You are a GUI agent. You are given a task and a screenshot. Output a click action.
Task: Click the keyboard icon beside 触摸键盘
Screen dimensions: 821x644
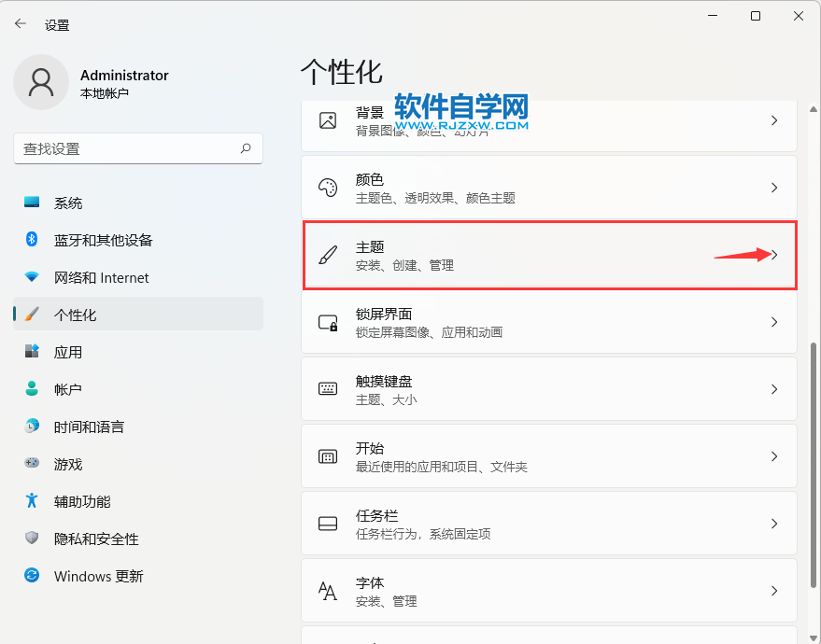(x=328, y=389)
